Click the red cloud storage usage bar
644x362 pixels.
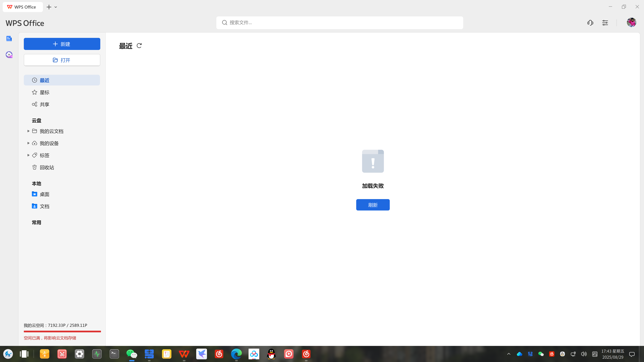pyautogui.click(x=62, y=331)
